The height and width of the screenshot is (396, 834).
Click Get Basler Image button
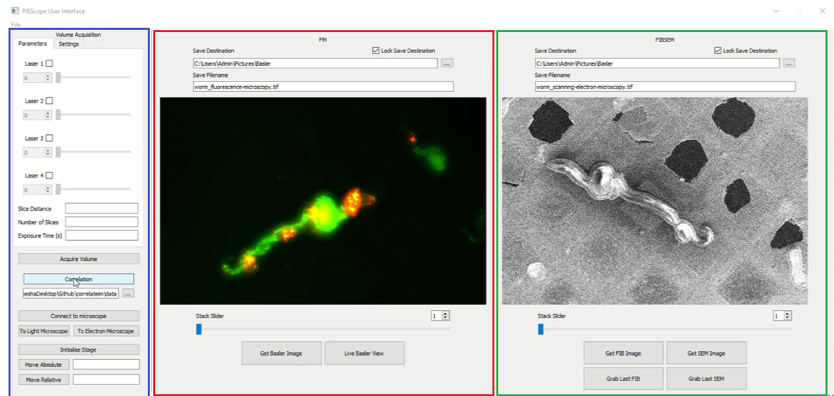[282, 353]
